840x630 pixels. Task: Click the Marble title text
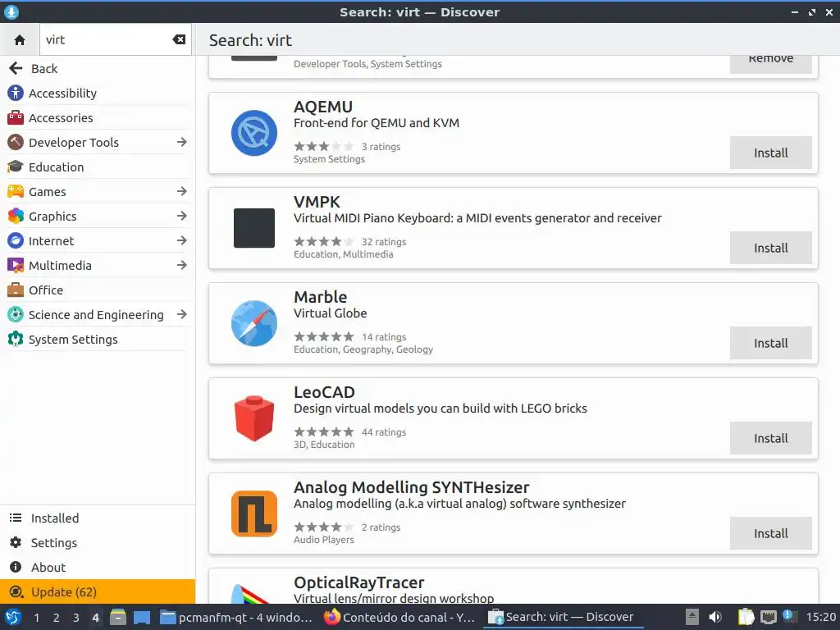(x=321, y=297)
